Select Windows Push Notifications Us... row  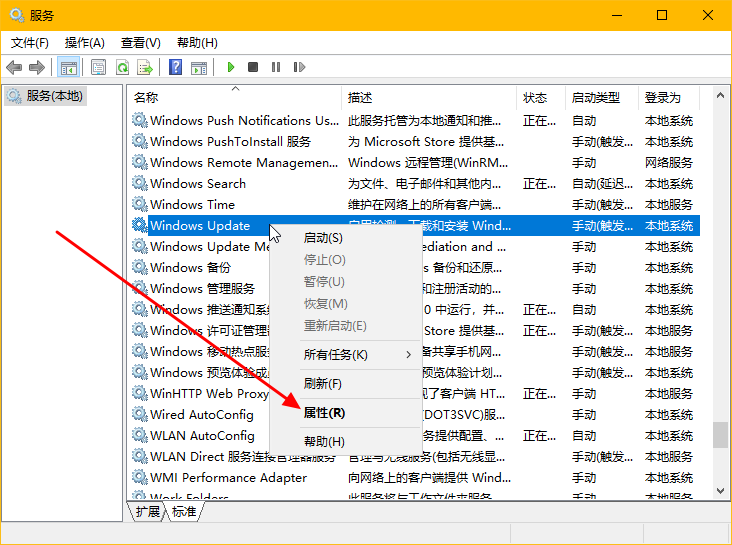[x=415, y=120]
